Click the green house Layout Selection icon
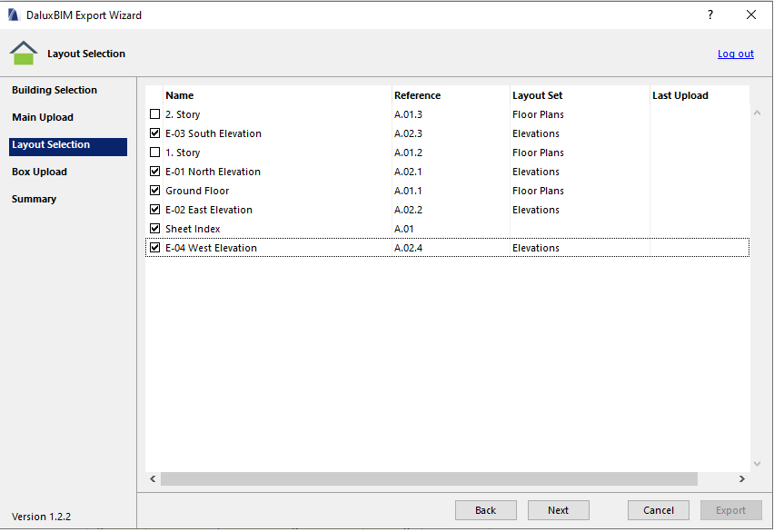 (x=24, y=54)
